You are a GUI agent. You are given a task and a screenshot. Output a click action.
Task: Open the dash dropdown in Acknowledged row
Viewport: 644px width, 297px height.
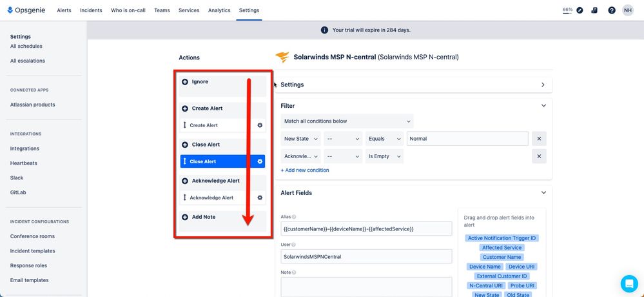tap(343, 156)
